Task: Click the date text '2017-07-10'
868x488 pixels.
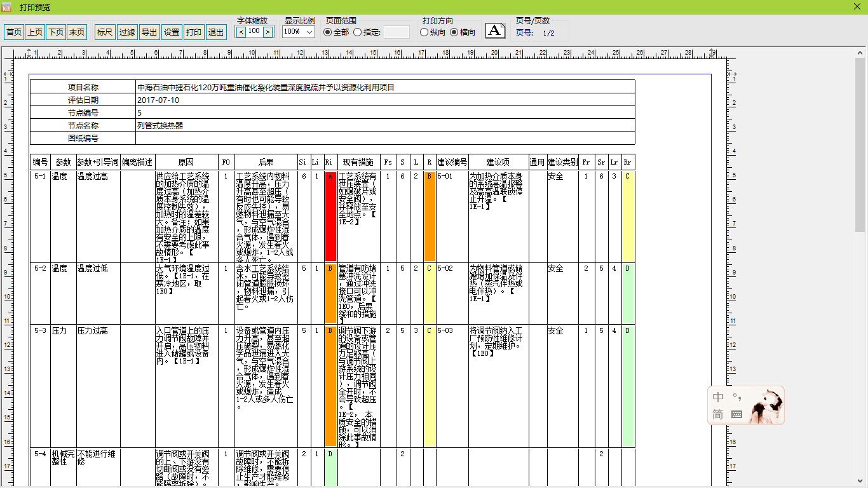Action: point(158,100)
